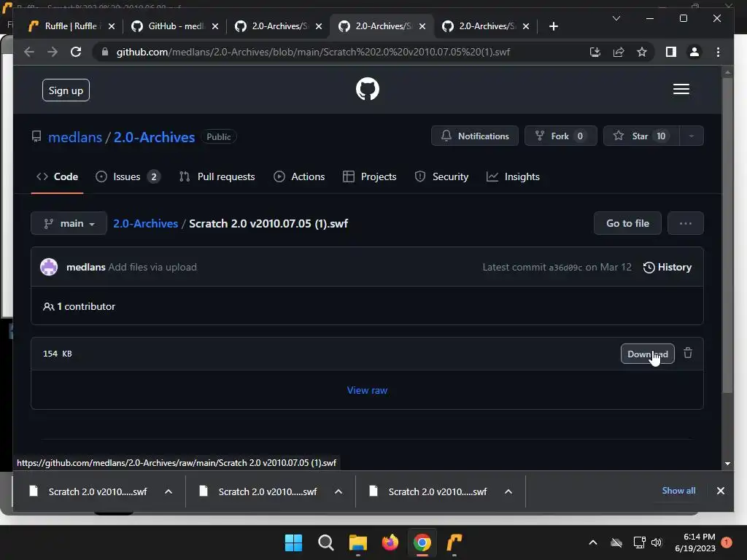Click the 2.0-Archives breadcrumb link

145,223
